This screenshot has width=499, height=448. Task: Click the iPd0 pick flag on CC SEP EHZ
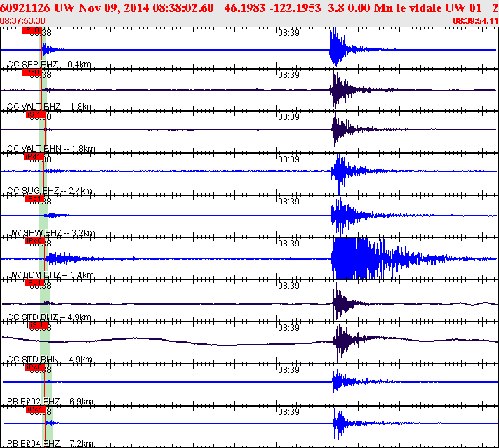32,30
